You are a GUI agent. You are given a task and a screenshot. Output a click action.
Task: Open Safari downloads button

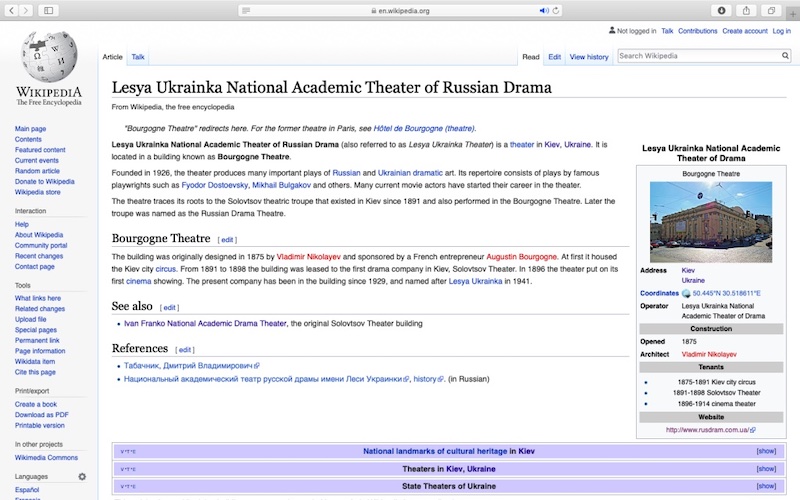point(721,10)
